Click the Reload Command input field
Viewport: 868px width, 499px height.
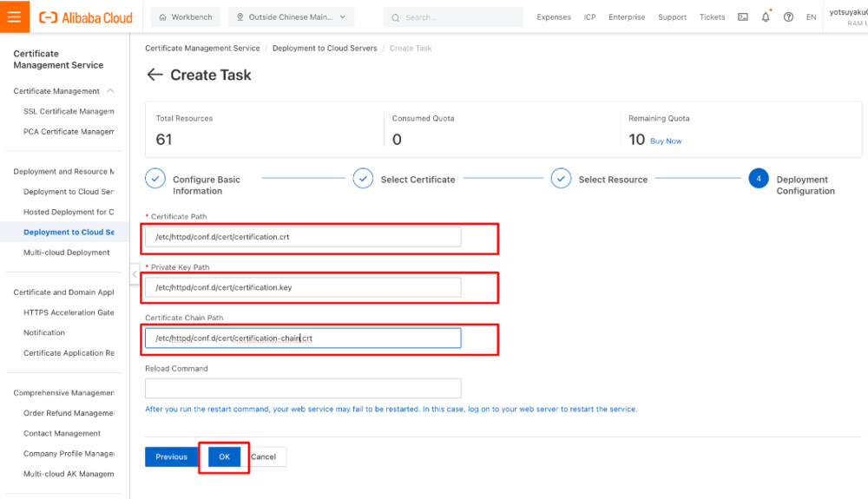pos(303,389)
